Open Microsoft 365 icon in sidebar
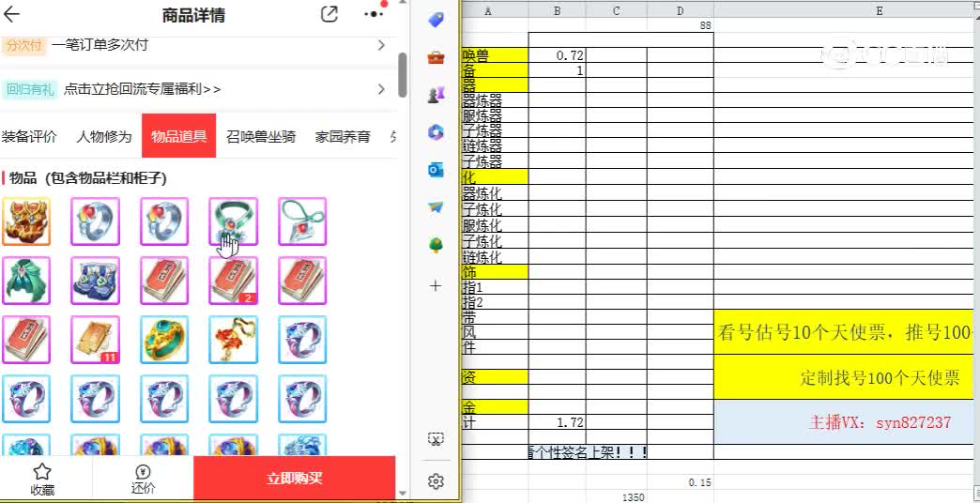Image resolution: width=980 pixels, height=503 pixels. 436,131
